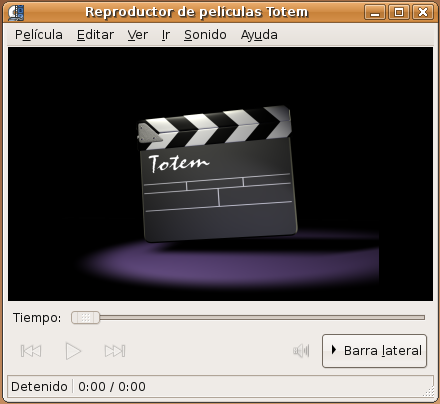Click the middle of the Tiempo seek bar
Screen dimensions: 440x404
click(248, 318)
